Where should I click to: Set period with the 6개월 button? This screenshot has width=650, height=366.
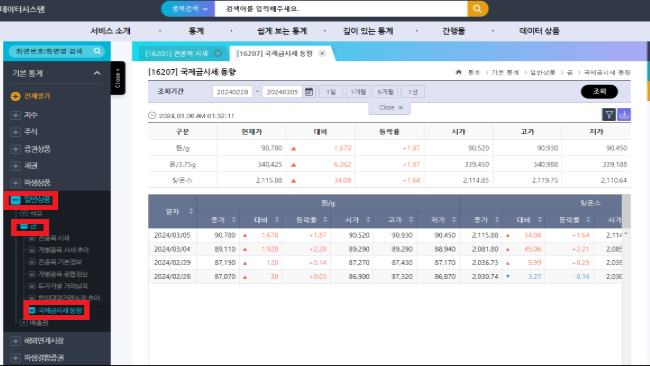(385, 92)
